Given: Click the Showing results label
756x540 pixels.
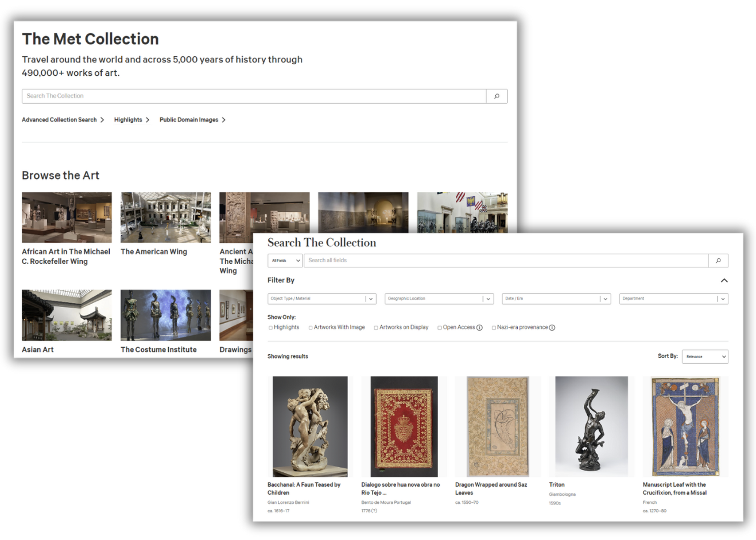Looking at the screenshot, I should click(x=288, y=356).
